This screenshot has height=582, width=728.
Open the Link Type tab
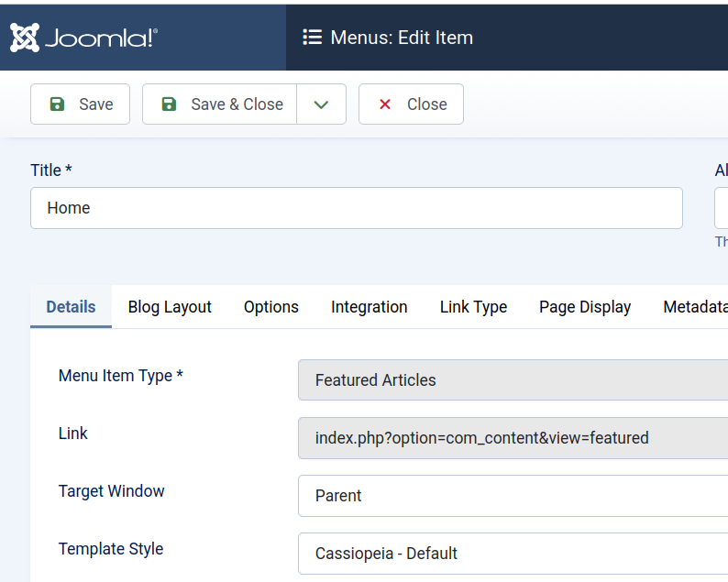click(473, 307)
